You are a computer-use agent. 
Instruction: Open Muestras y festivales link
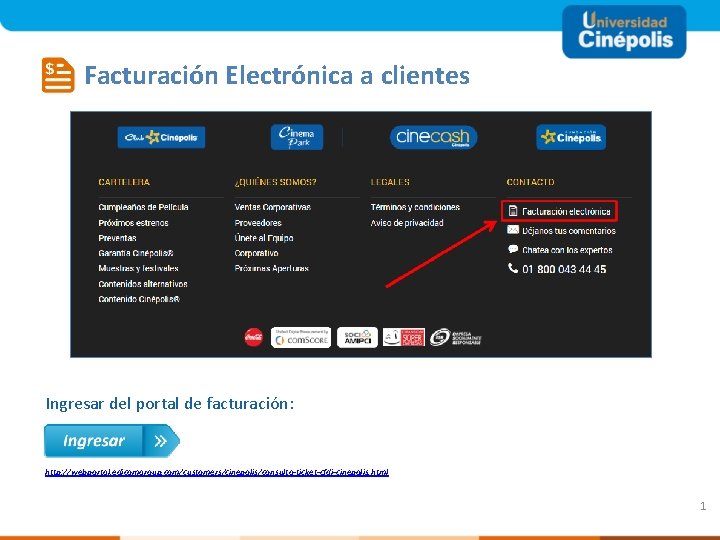(138, 268)
